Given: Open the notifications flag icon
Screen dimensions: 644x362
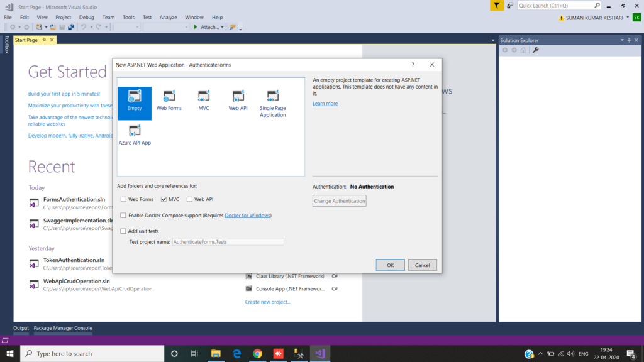Looking at the screenshot, I should (x=497, y=5).
